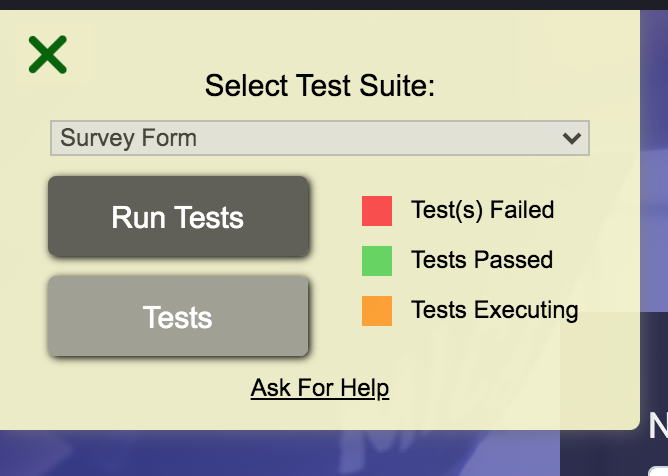Click the dropdown chevron arrow

pos(572,138)
